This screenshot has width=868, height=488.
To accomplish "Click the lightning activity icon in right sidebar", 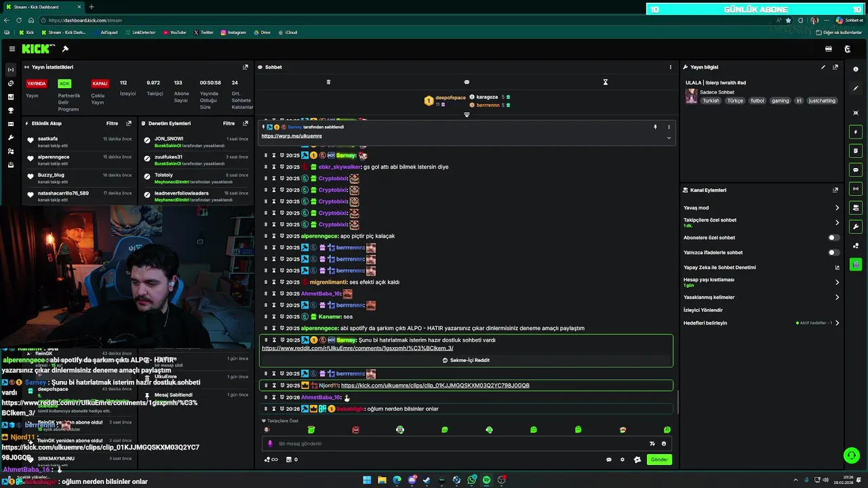I will [856, 131].
